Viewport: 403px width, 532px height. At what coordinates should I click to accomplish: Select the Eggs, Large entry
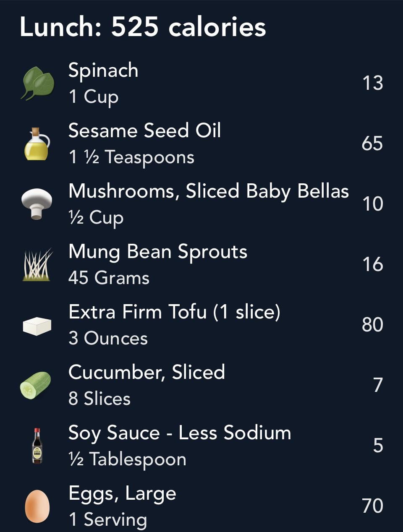click(201, 506)
